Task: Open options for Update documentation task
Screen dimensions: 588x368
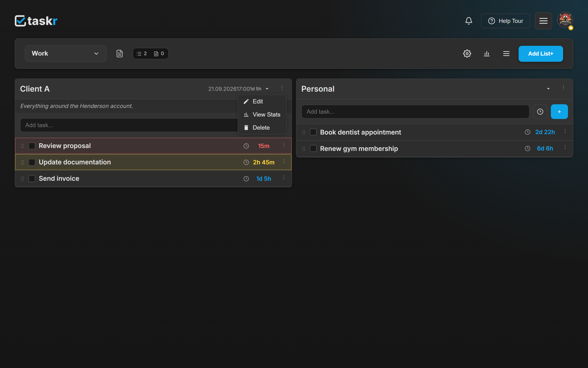Action: coord(284,161)
